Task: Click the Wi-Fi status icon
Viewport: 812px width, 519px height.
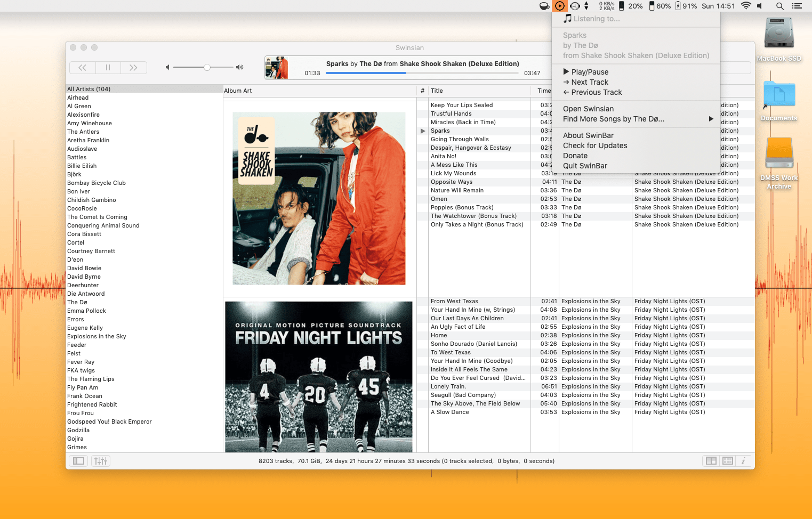Action: [746, 6]
